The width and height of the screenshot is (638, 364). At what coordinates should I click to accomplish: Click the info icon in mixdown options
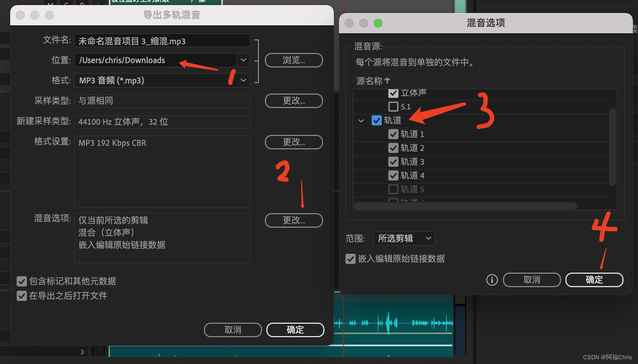[x=492, y=280]
